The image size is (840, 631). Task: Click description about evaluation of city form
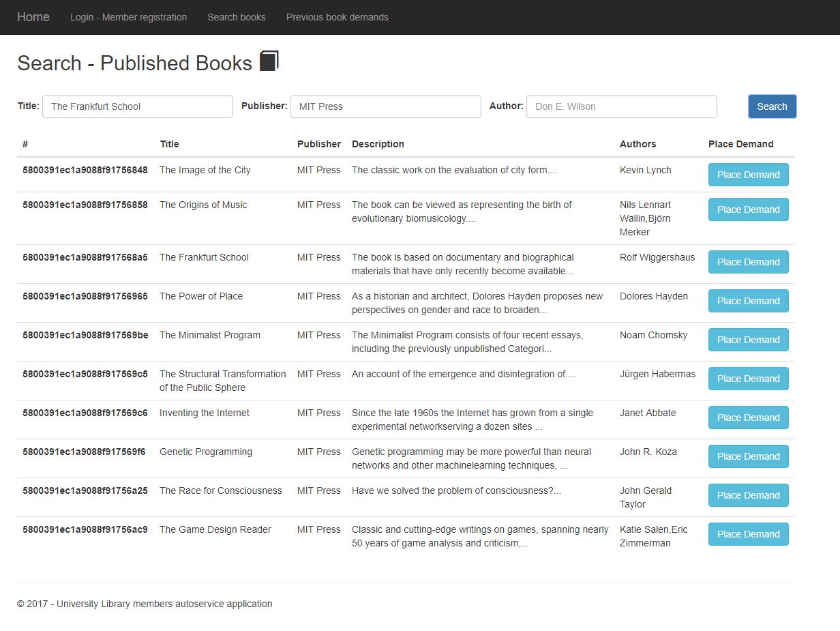[x=455, y=170]
